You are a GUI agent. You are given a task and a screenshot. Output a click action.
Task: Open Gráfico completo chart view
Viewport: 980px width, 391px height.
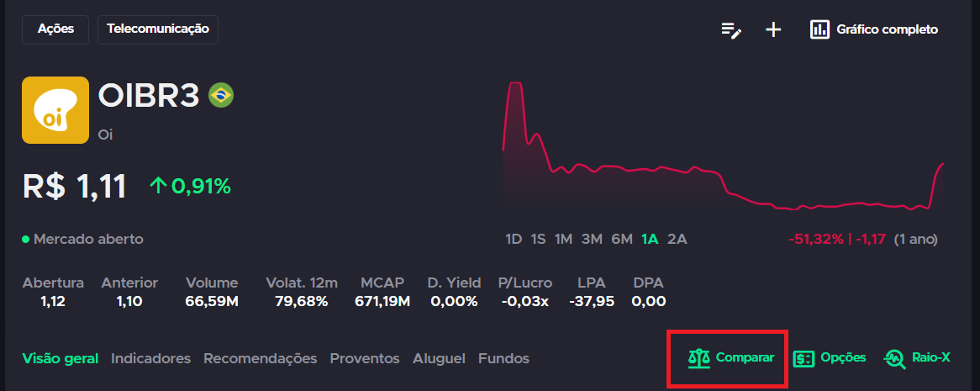pyautogui.click(x=874, y=29)
